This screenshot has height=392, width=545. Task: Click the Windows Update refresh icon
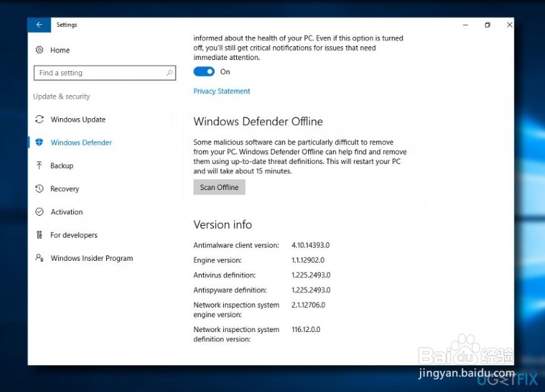click(x=39, y=119)
